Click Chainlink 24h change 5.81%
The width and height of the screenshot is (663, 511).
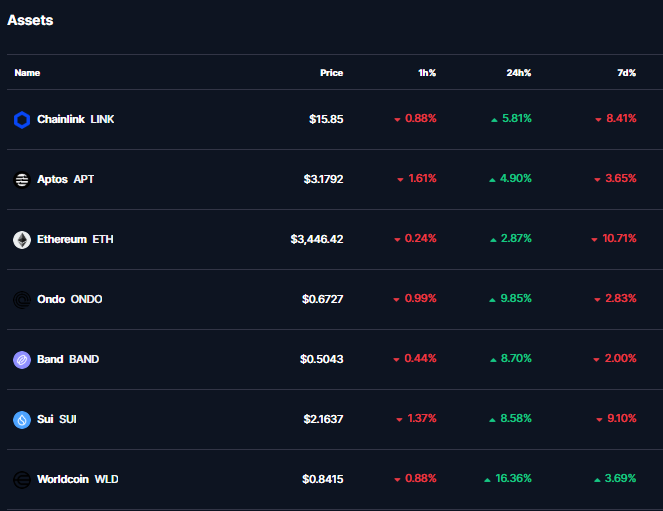pos(511,118)
